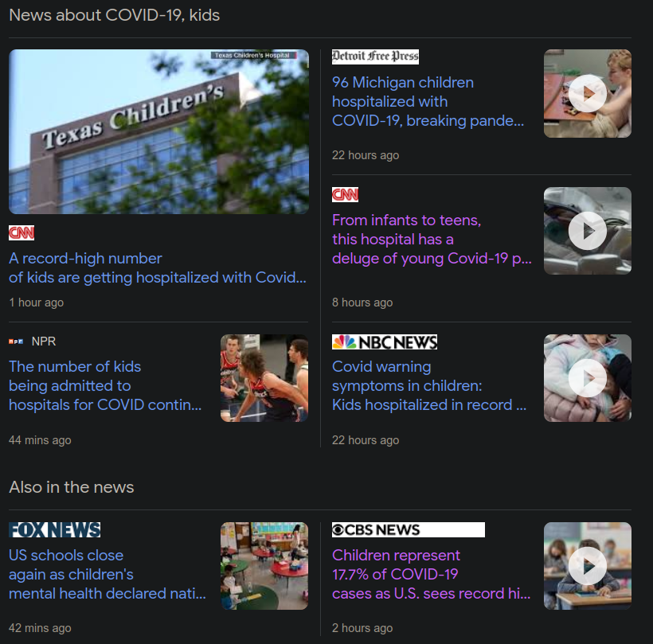Open the classroom tables thumbnail

264,566
